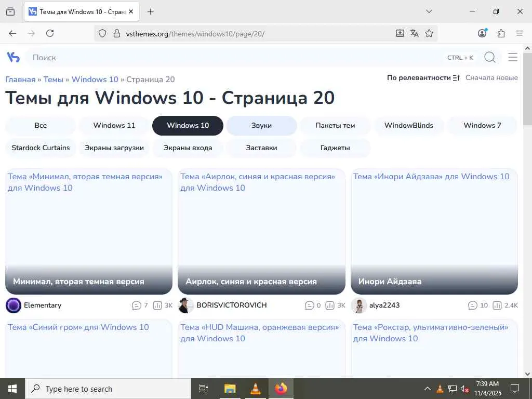Go to Главная breadcrumb link
This screenshot has height=399, width=532.
pos(20,79)
